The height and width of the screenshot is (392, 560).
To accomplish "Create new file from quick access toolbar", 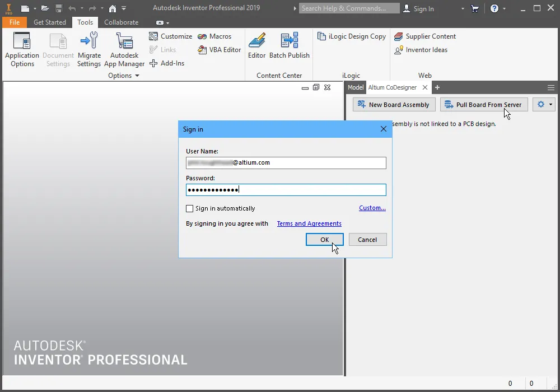I will [x=25, y=8].
